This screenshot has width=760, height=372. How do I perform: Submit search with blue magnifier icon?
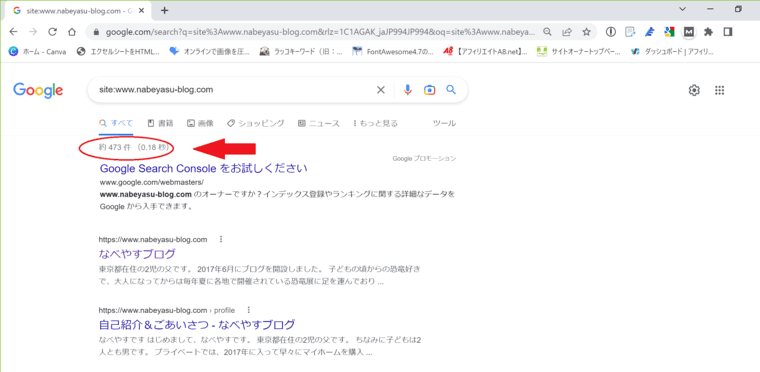point(451,90)
